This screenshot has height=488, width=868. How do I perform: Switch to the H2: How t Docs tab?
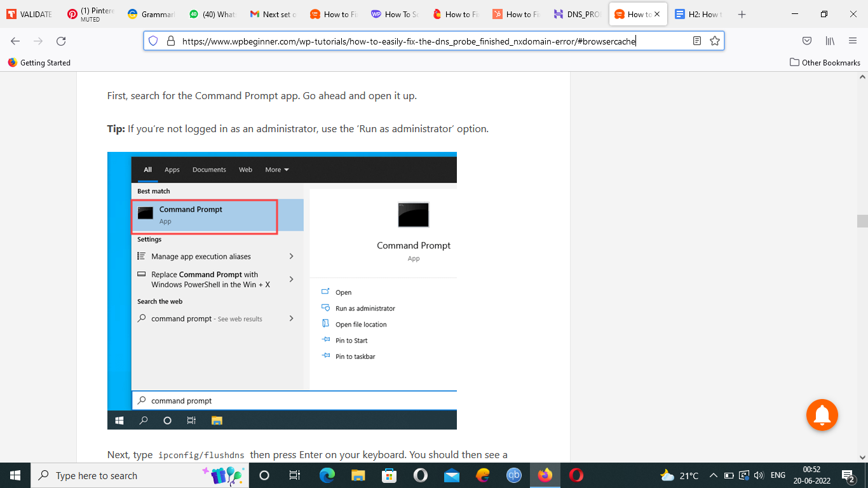(x=698, y=14)
